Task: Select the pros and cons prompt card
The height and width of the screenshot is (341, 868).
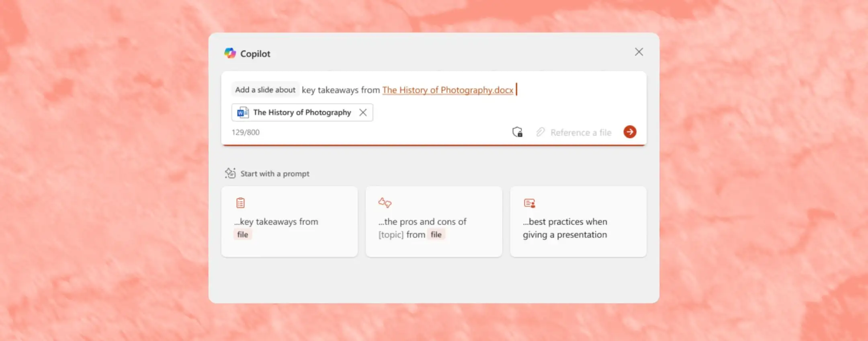Action: coord(434,222)
